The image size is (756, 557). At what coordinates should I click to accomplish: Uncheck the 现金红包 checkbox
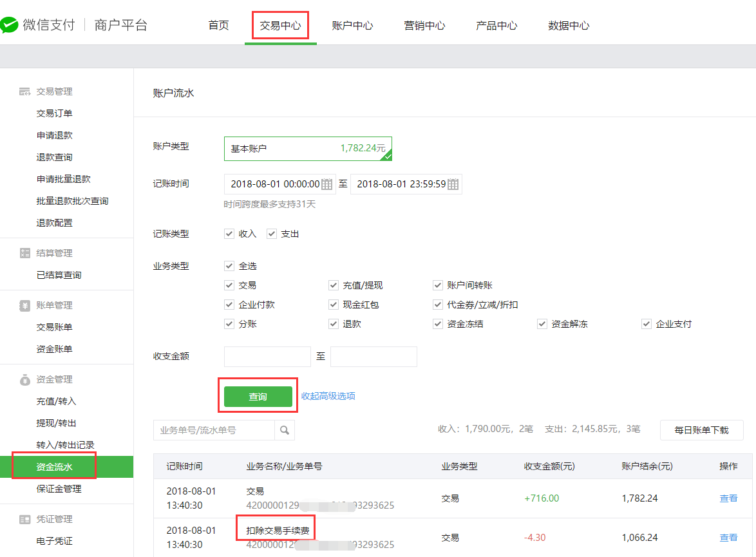(x=334, y=305)
